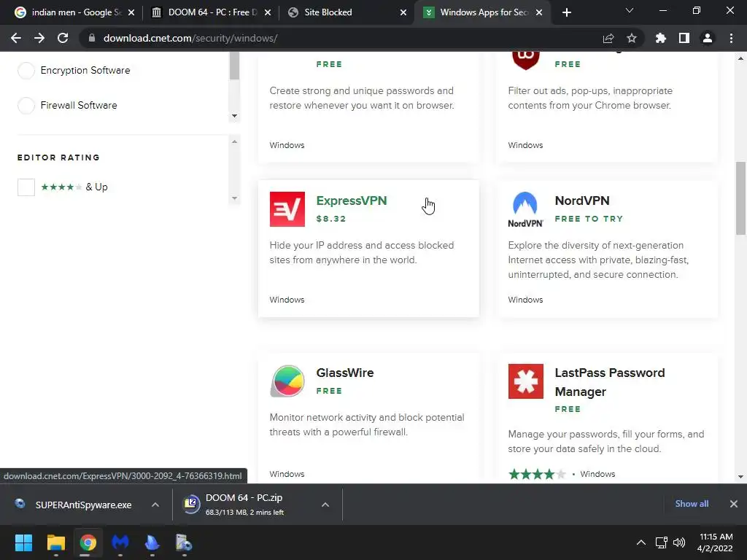Open the Chrome three-dot menu
This screenshot has width=747, height=560.
(x=731, y=38)
